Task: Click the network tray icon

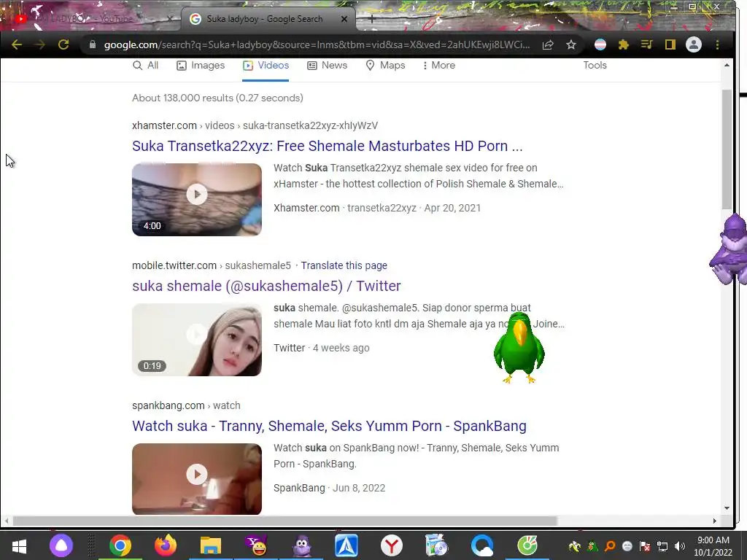Action: coord(662,546)
